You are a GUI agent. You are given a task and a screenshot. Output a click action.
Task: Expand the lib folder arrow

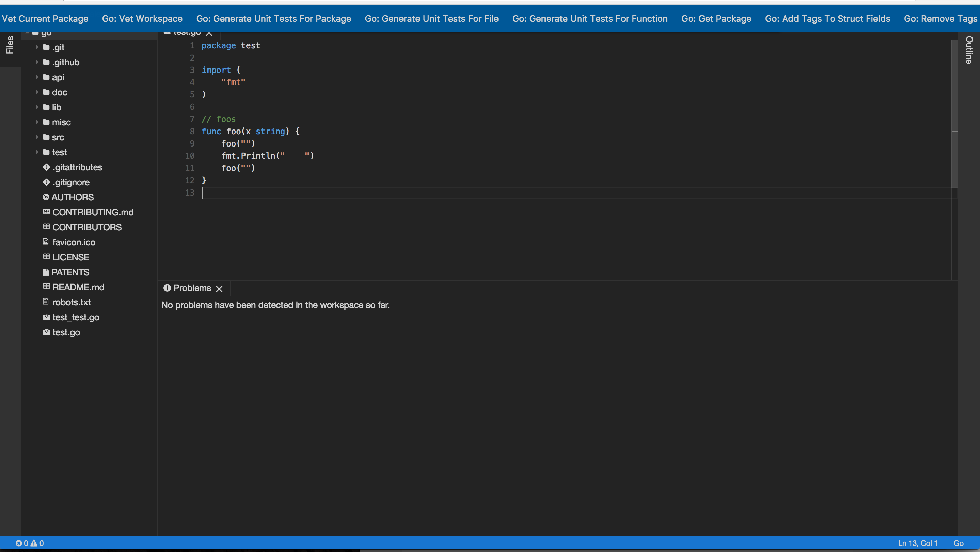click(37, 107)
